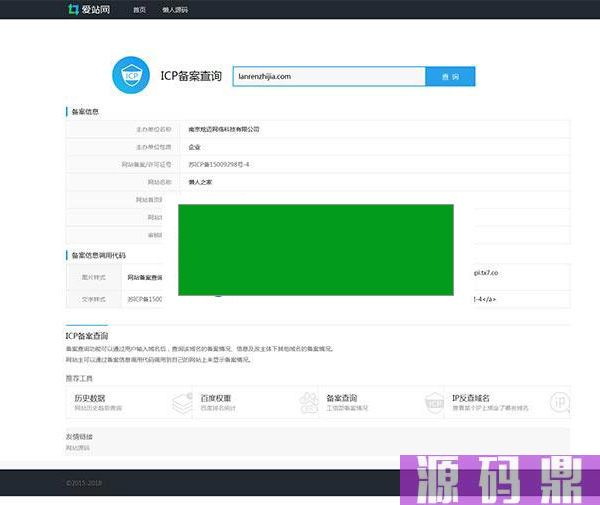
Task: Click the ©2015-2018 footer text
Action: [84, 483]
